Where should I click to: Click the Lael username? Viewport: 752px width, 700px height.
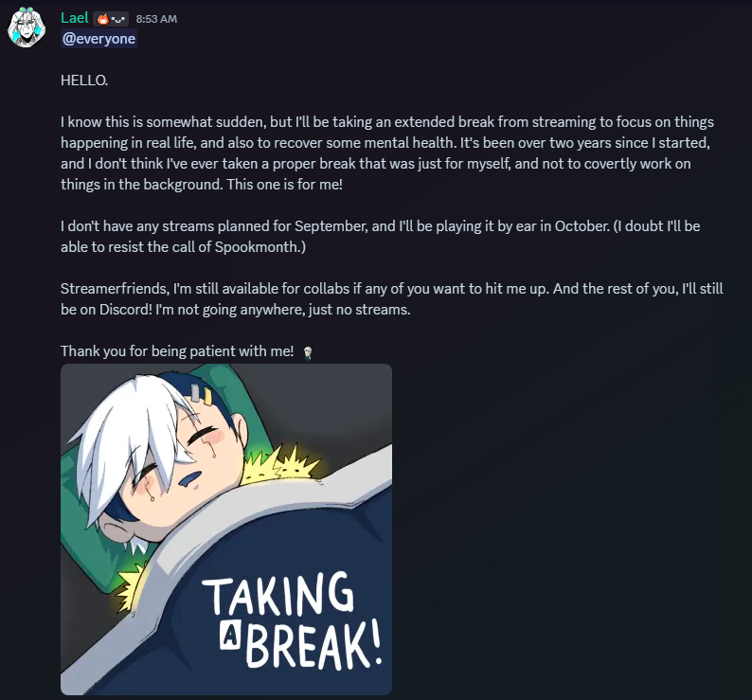click(x=74, y=18)
